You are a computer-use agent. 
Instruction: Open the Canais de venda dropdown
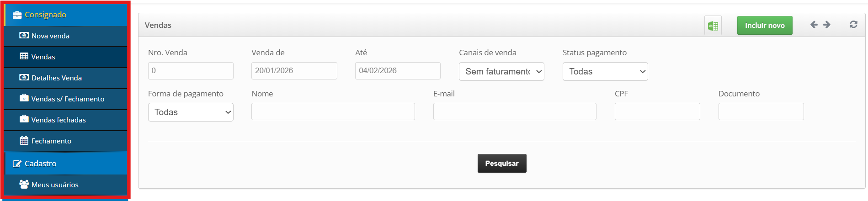[501, 71]
